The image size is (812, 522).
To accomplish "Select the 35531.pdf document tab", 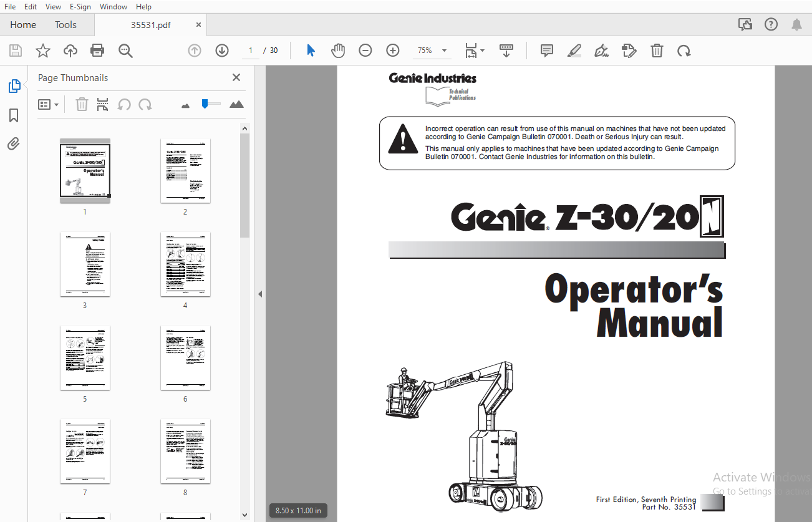I will (150, 25).
